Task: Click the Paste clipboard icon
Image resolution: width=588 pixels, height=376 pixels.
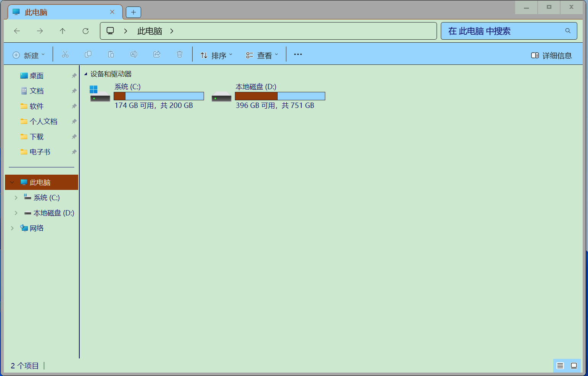Action: pyautogui.click(x=111, y=55)
